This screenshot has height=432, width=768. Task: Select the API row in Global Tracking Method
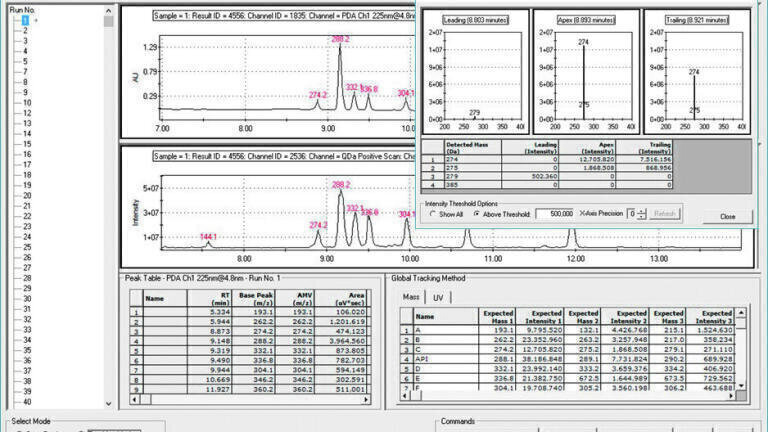pos(568,359)
